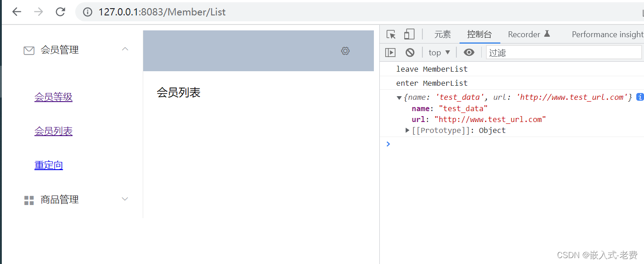Reload the page
Screen dimensions: 644x264
coord(60,12)
